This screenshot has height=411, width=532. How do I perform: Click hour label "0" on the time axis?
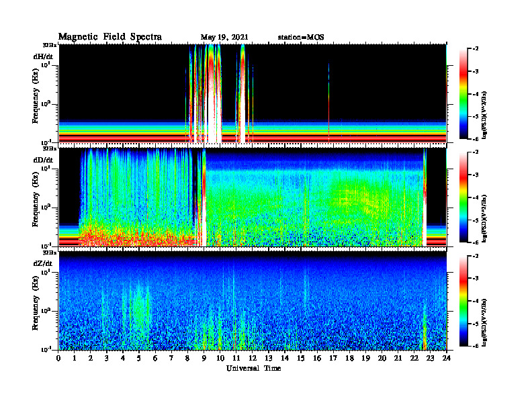coord(58,359)
